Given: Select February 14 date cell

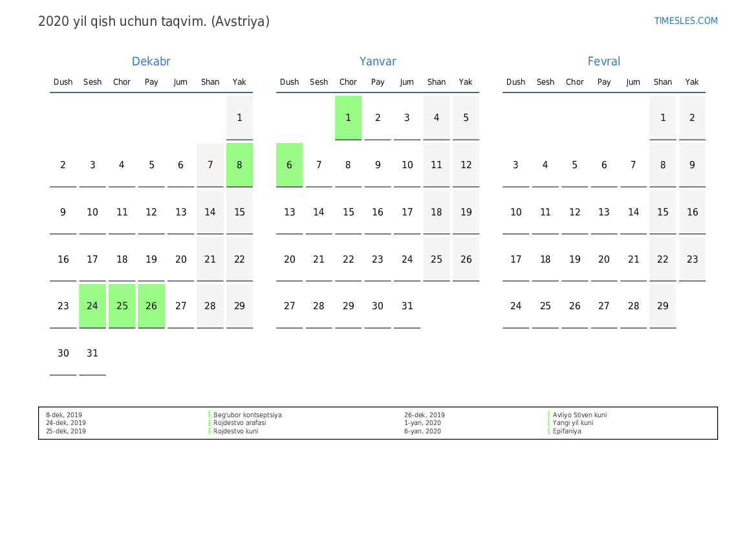Looking at the screenshot, I should [633, 212].
